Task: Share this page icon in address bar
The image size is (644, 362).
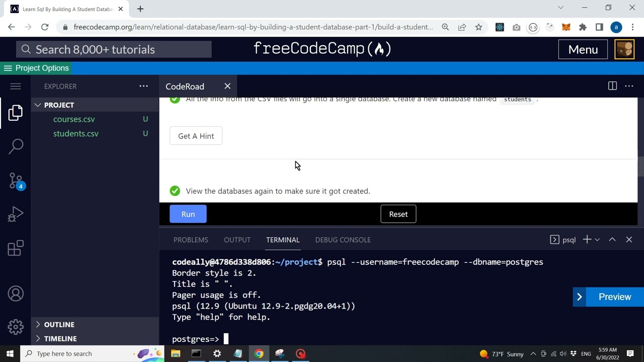Action: pyautogui.click(x=462, y=27)
